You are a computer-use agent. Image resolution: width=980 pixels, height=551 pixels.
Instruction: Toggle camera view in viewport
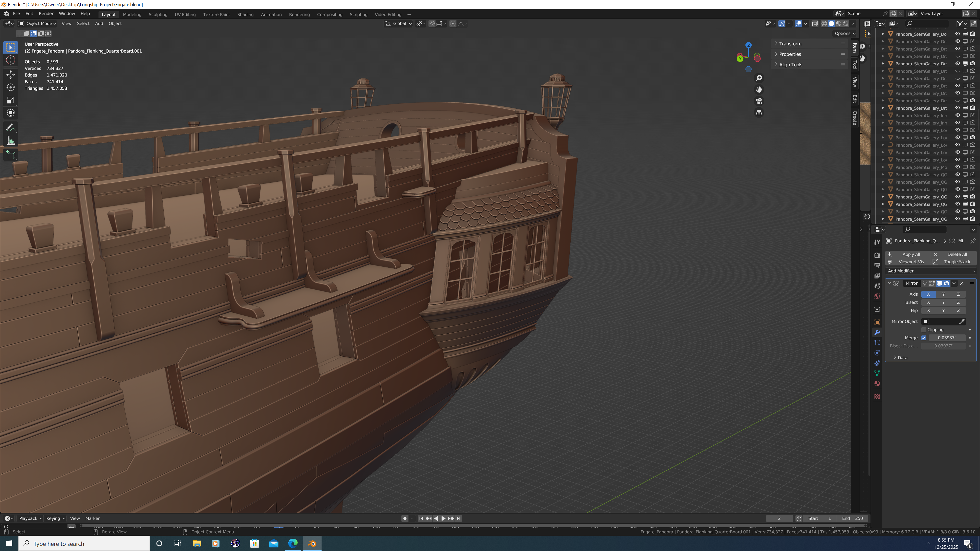point(759,101)
